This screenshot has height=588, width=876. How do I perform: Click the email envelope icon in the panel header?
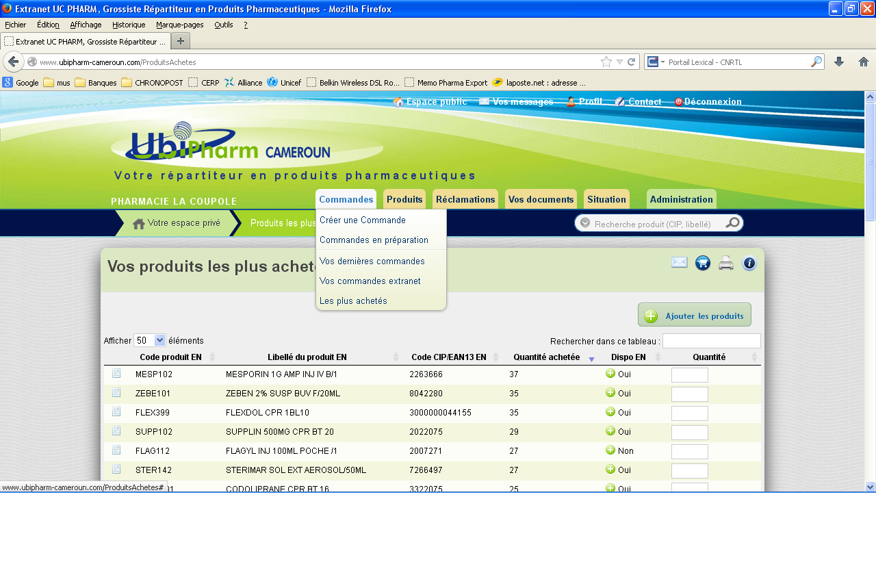(679, 262)
